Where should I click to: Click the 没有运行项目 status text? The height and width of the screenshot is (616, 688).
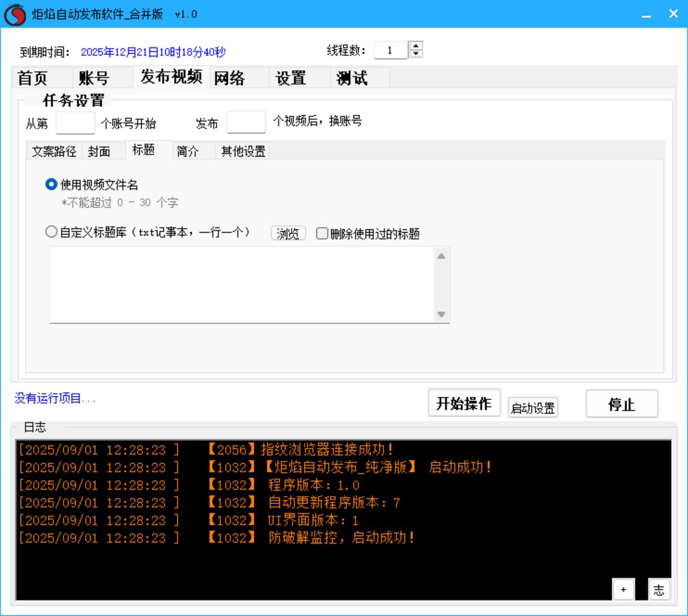tap(55, 398)
